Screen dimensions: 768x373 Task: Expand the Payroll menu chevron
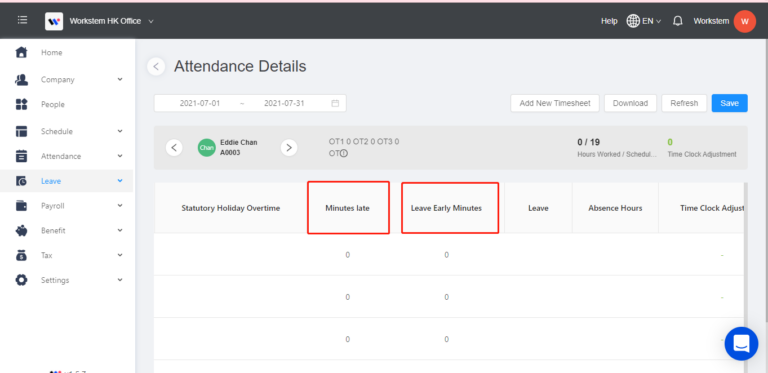(120, 206)
